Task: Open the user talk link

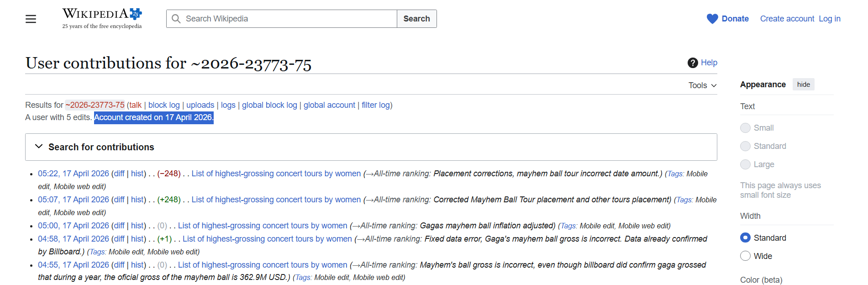Action: click(135, 105)
